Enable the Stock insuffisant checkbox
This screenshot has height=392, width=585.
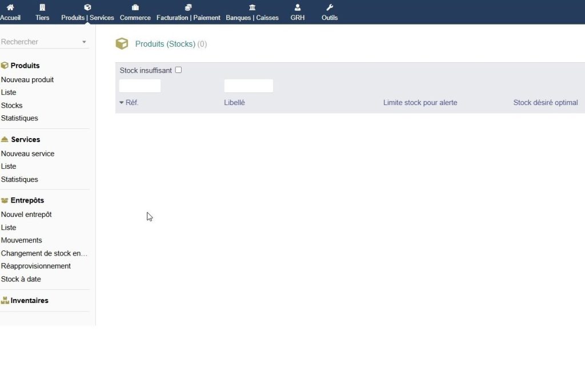[178, 70]
